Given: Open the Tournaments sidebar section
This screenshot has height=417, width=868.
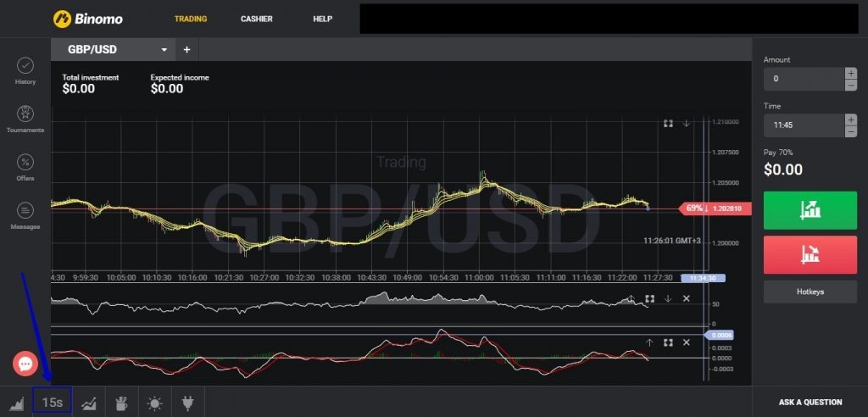Looking at the screenshot, I should pyautogui.click(x=25, y=120).
